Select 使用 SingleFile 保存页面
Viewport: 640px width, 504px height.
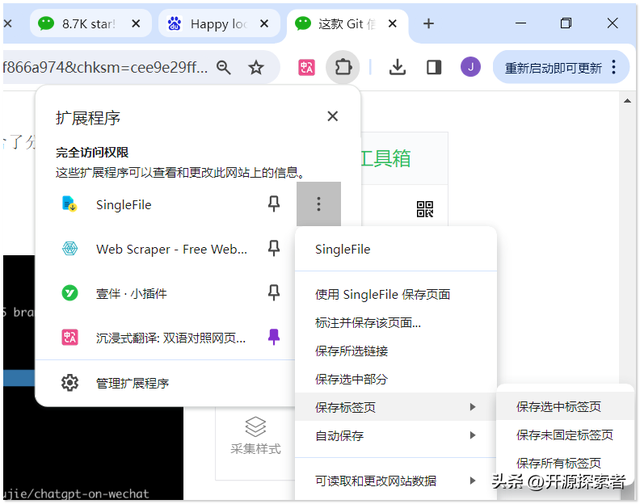click(396, 294)
